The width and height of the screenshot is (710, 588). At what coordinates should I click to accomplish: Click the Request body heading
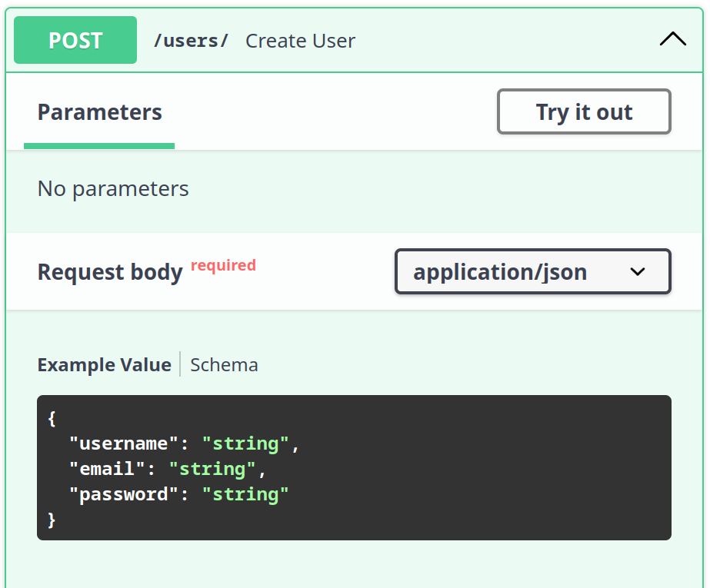click(110, 272)
